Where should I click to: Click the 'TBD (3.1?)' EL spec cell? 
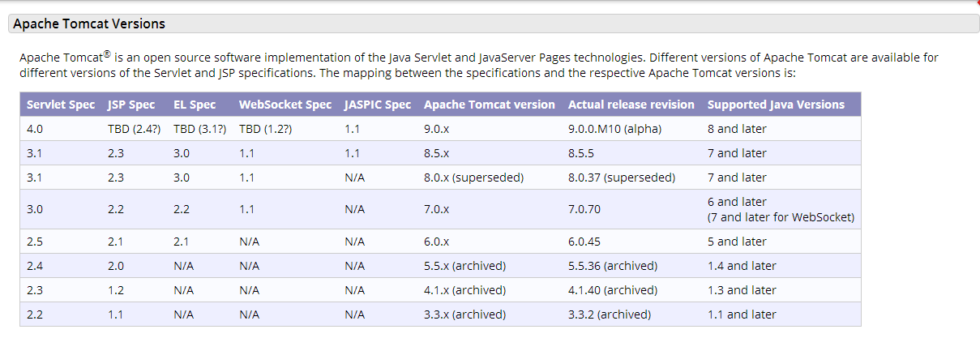click(201, 129)
